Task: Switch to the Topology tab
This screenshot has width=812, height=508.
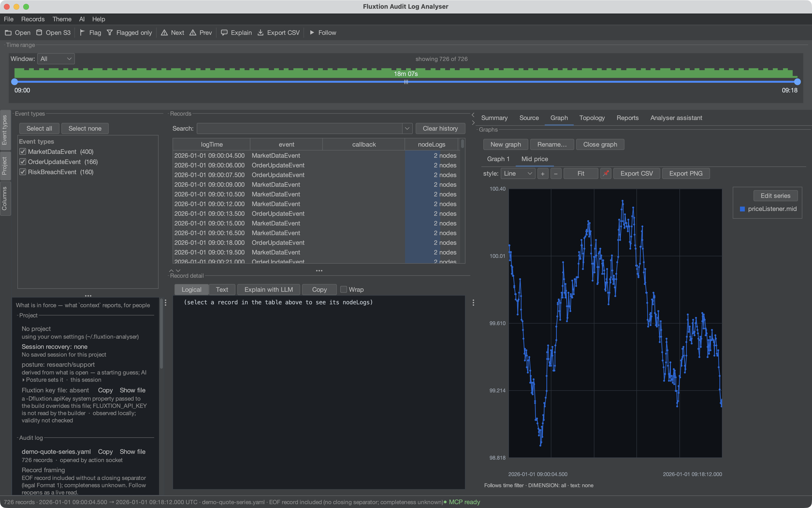Action: pyautogui.click(x=592, y=118)
